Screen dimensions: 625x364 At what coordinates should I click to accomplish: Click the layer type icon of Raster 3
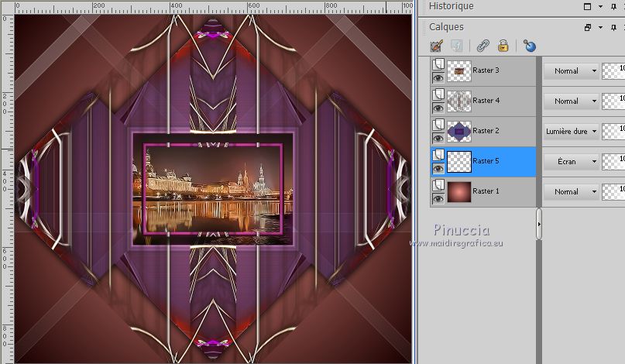(438, 64)
